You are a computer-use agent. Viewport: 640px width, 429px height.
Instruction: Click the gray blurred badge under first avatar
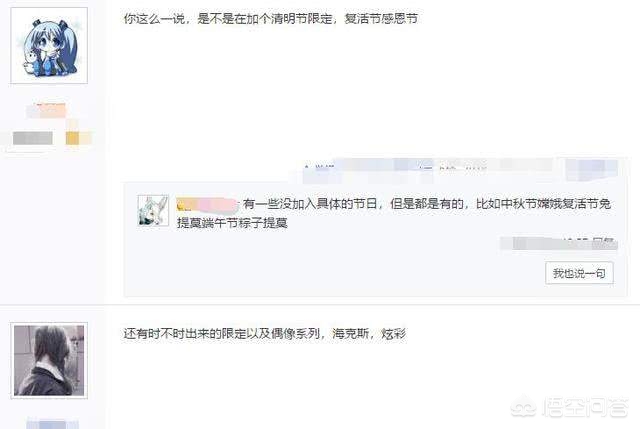point(33,138)
